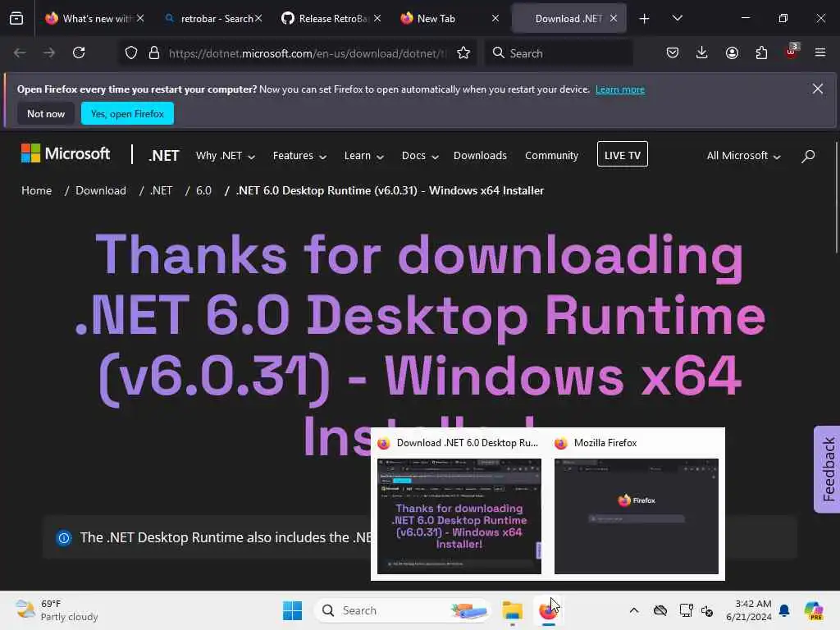Open Community nav item
The height and width of the screenshot is (630, 840).
pos(551,156)
